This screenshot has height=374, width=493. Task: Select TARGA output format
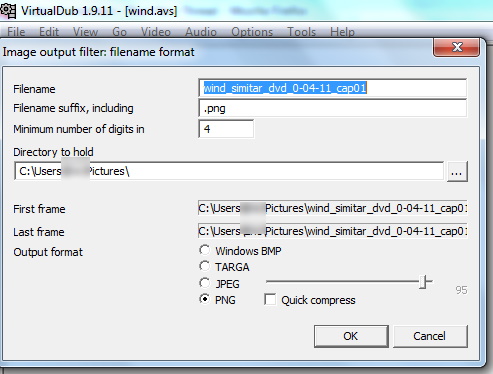205,266
